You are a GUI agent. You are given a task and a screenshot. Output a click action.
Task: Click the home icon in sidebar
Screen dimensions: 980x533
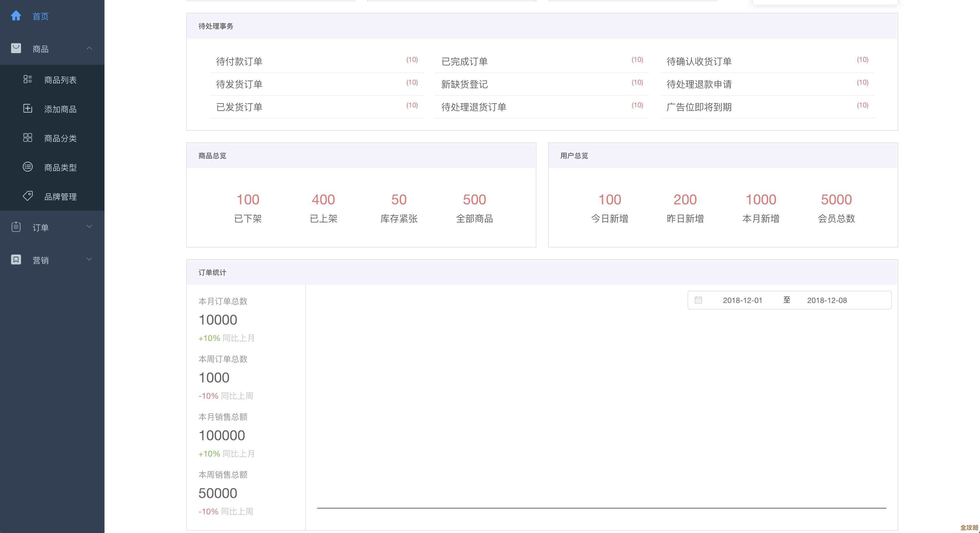(x=16, y=15)
